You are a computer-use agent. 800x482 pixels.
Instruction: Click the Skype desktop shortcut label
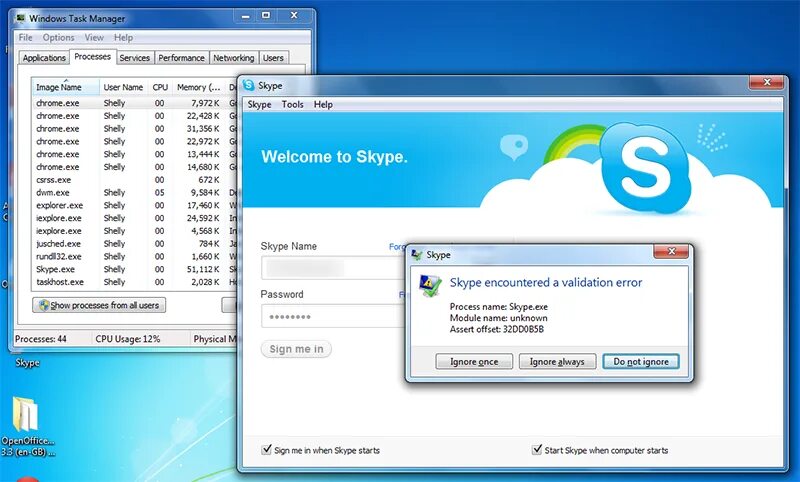28,363
